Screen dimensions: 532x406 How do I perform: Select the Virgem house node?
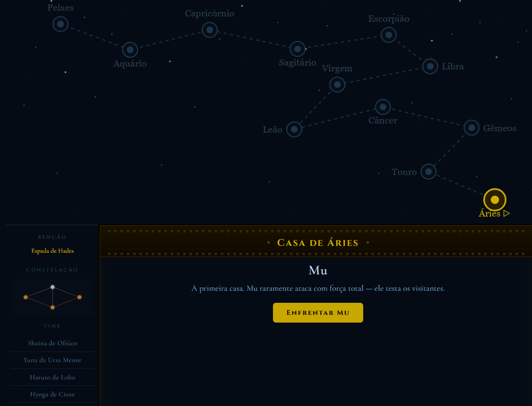337,85
